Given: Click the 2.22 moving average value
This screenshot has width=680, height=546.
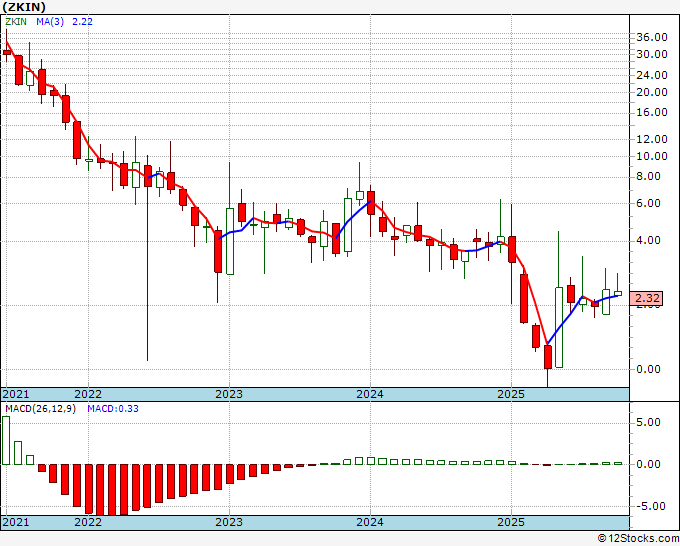Looking at the screenshot, I should click(82, 22).
